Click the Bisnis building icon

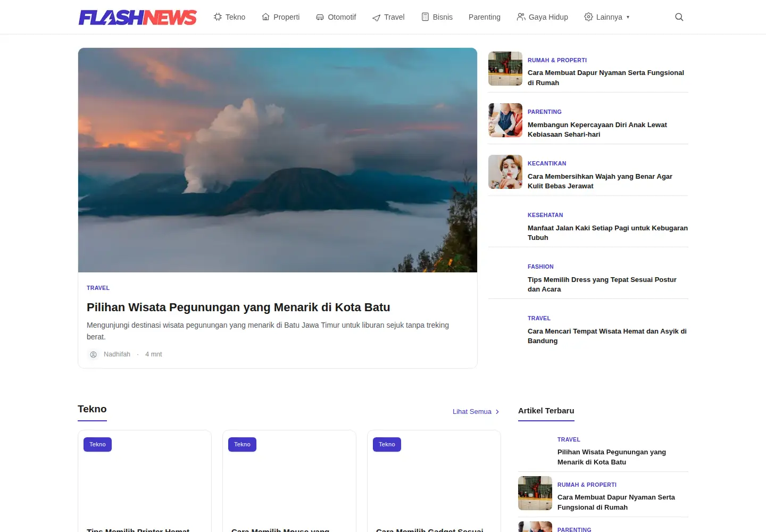point(425,17)
